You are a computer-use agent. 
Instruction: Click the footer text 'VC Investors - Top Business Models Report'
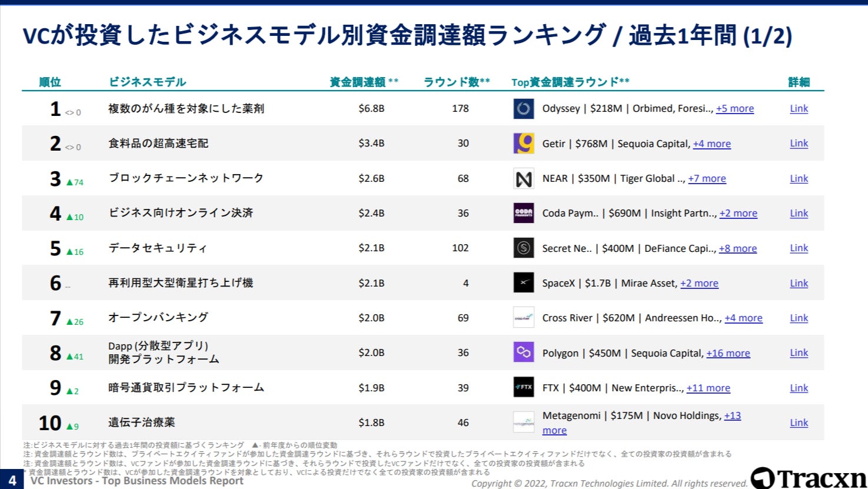click(137, 481)
